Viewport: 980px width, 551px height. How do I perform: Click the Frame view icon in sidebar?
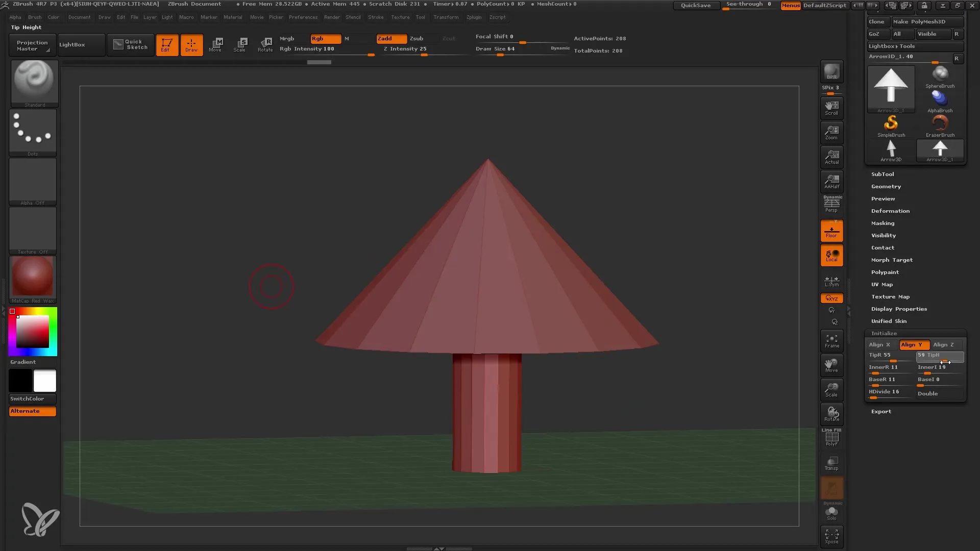pos(831,341)
